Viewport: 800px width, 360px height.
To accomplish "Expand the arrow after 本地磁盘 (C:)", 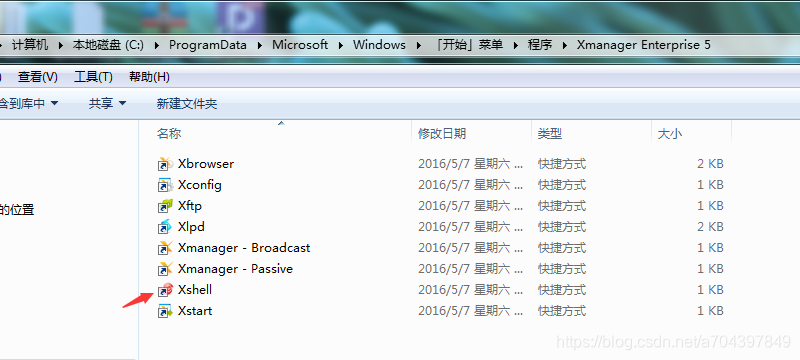I will pos(157,45).
